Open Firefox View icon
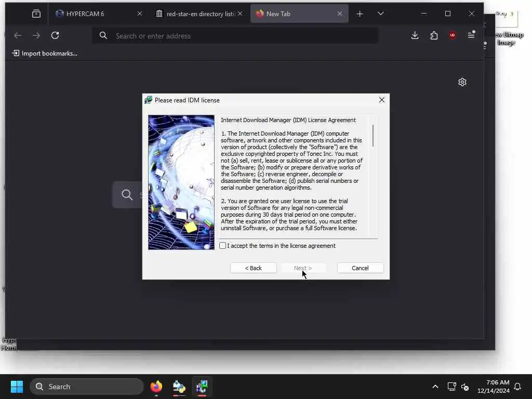Viewport: 532px width, 399px height. click(x=36, y=14)
